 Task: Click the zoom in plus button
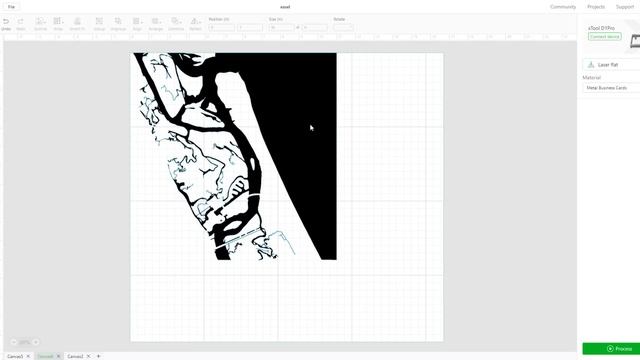(36, 342)
